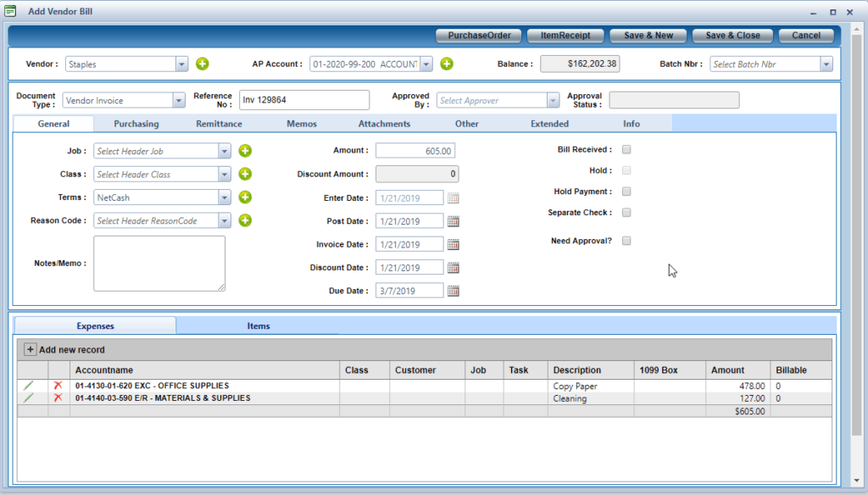Open the Document Type dropdown
Screen dimensions: 868x495
pyautogui.click(x=178, y=100)
